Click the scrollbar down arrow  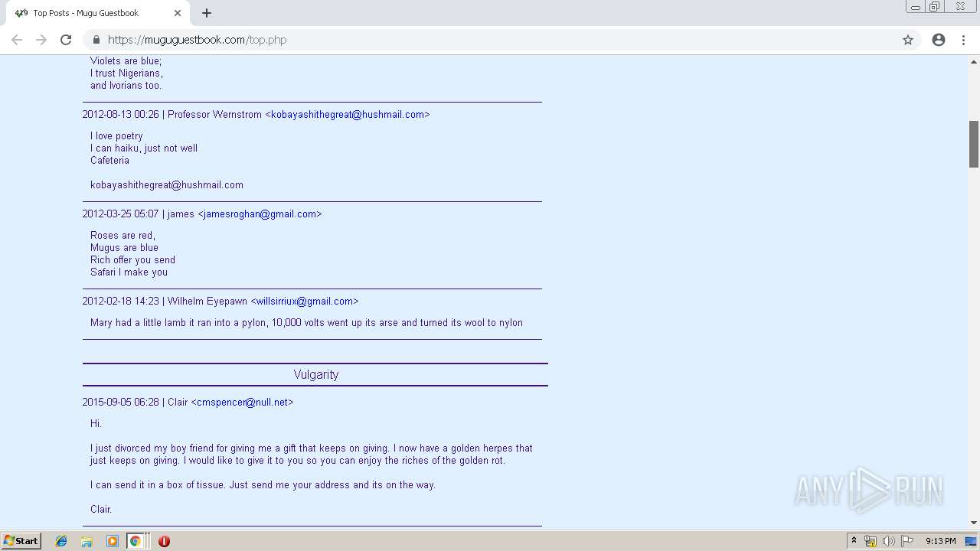click(x=974, y=523)
